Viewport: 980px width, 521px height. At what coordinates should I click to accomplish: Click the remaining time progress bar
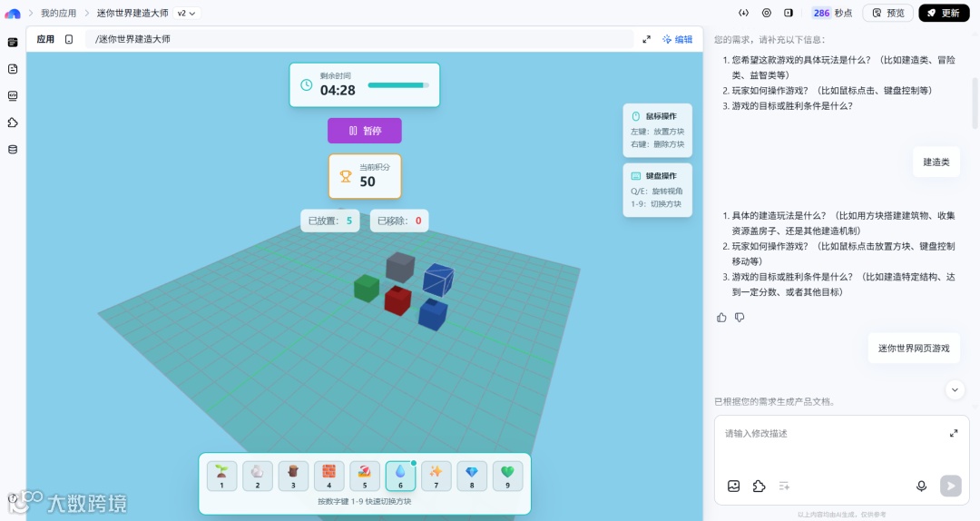coord(398,85)
